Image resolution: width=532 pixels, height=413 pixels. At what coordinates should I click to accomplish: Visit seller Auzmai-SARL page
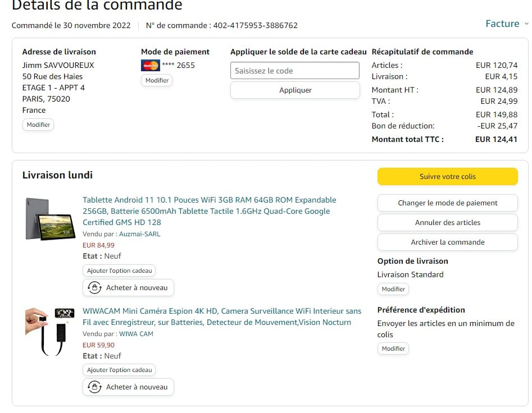(139, 234)
